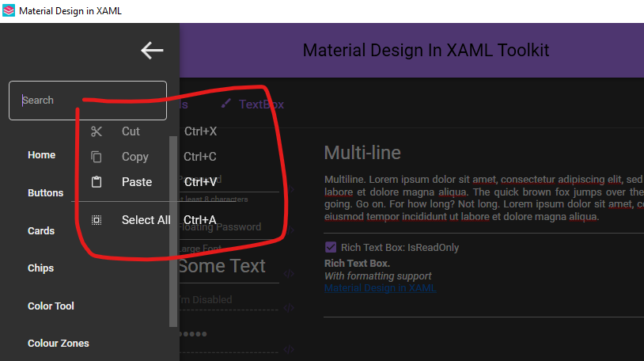Click the Ctrl+V shortcut label

pyautogui.click(x=200, y=182)
